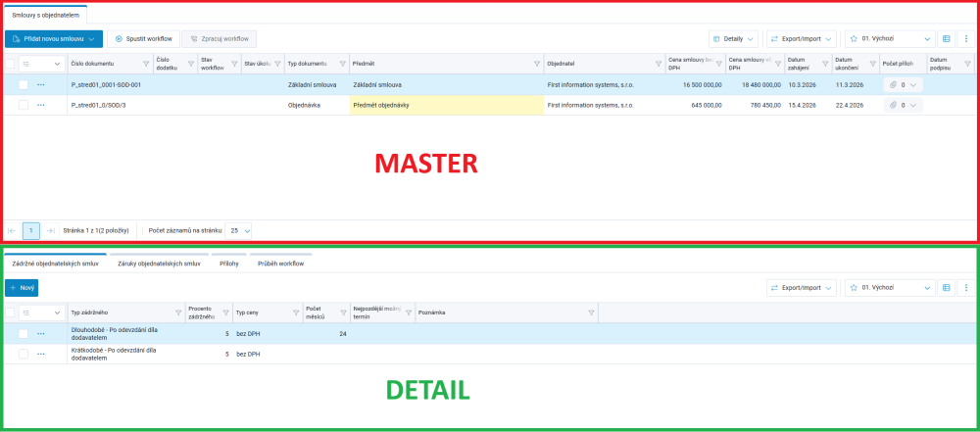The image size is (980, 432).
Task: Open the Průběh workflow tab
Action: [x=280, y=264]
